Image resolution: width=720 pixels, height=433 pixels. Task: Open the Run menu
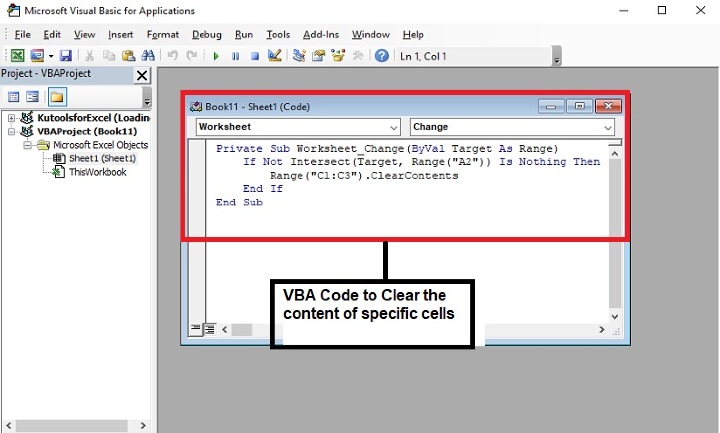coord(244,34)
